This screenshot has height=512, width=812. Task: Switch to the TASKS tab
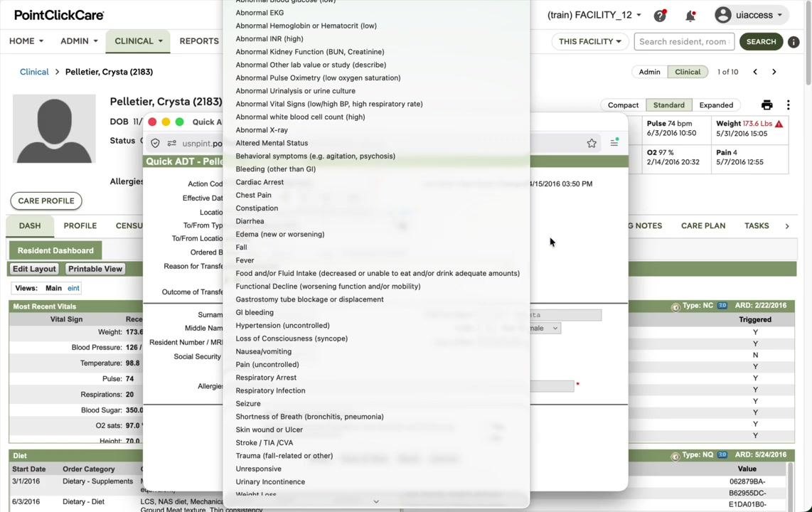click(756, 225)
